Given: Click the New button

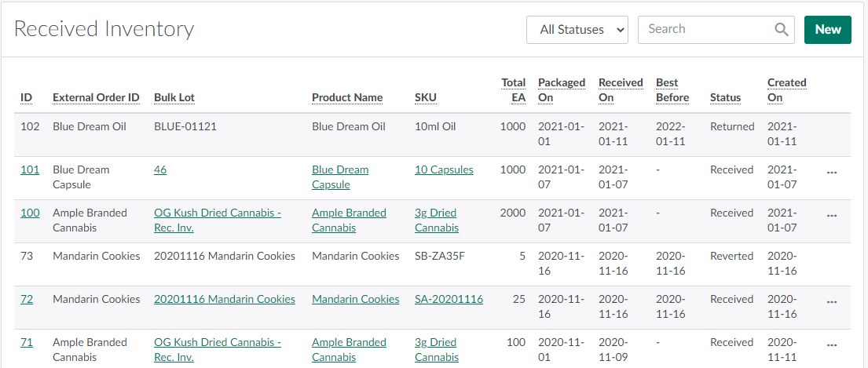Looking at the screenshot, I should tap(827, 30).
